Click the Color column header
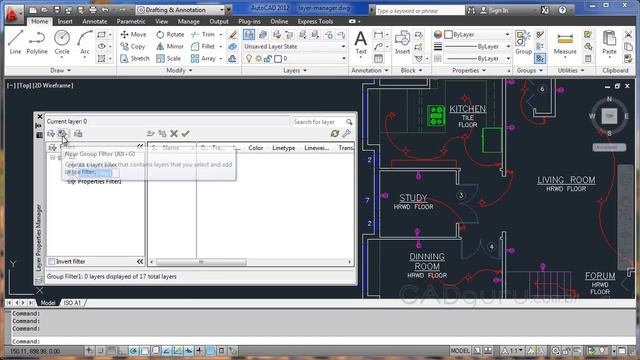The image size is (640, 360). tap(256, 148)
